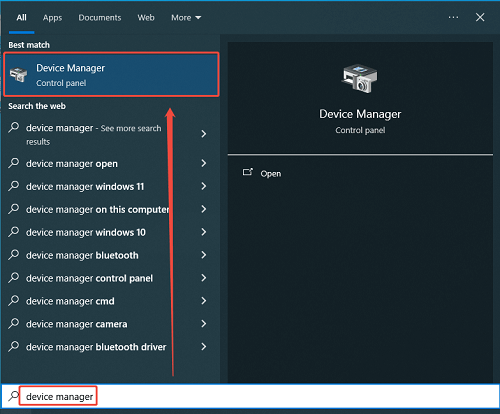Expand arrow for 'See more search results'
This screenshot has width=500, height=414.
point(204,134)
